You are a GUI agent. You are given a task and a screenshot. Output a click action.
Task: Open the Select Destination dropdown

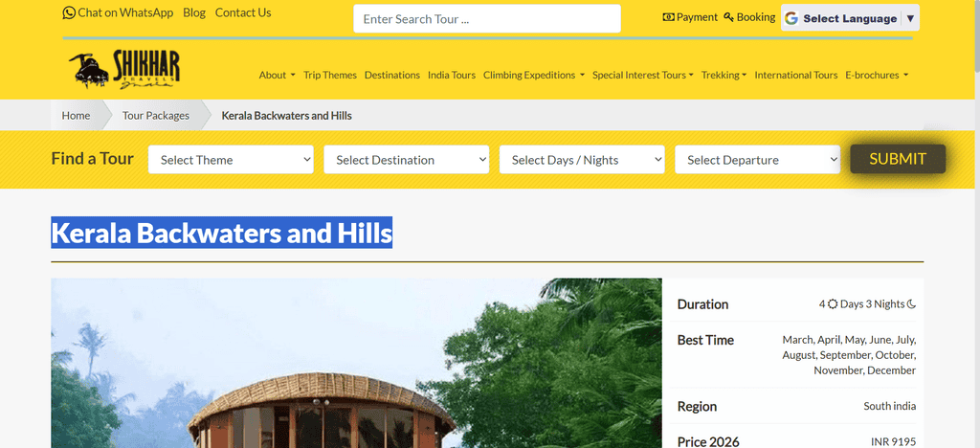click(x=406, y=159)
